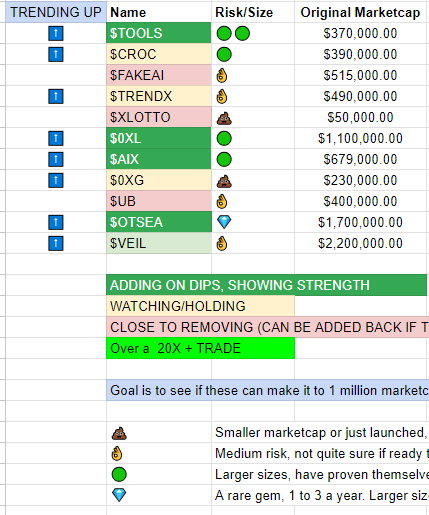The image size is (429, 515).
Task: Select the 'Smaller marketcap or just launched' text
Action: point(321,433)
